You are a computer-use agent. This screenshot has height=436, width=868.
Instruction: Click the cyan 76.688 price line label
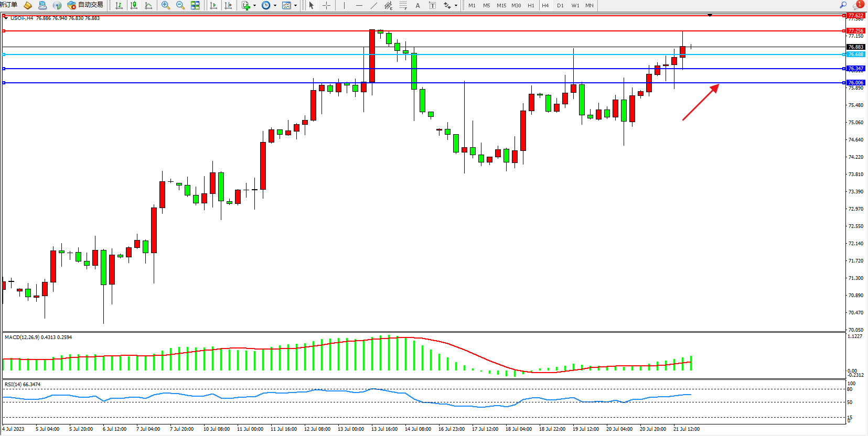(x=855, y=54)
